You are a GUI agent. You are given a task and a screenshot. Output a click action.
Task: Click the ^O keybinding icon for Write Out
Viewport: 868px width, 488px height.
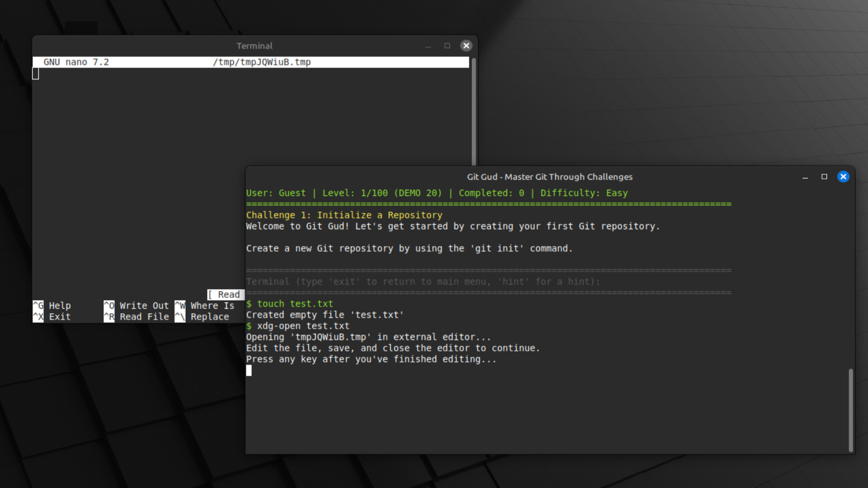coord(109,305)
